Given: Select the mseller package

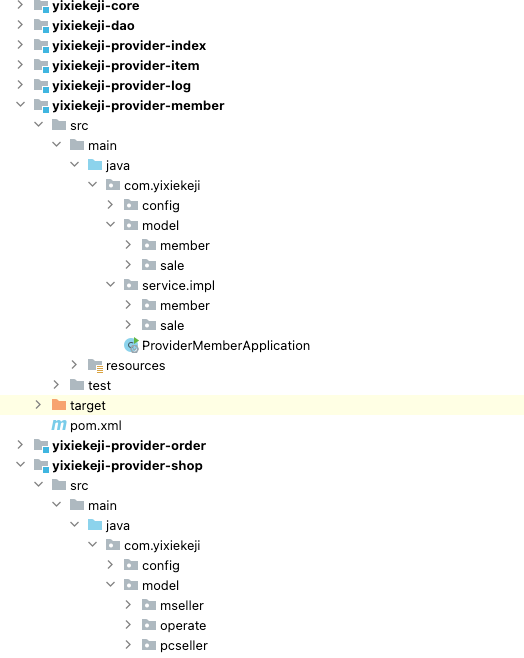Looking at the screenshot, I should coord(182,606).
